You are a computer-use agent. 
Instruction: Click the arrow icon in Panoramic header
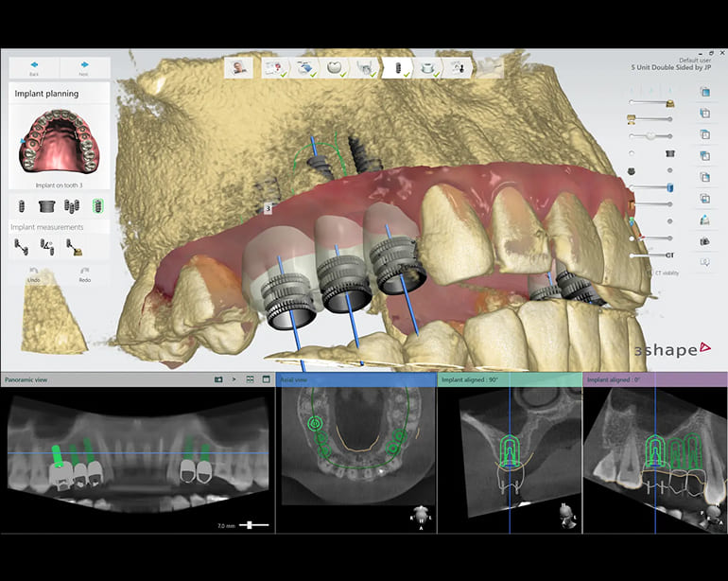click(234, 379)
